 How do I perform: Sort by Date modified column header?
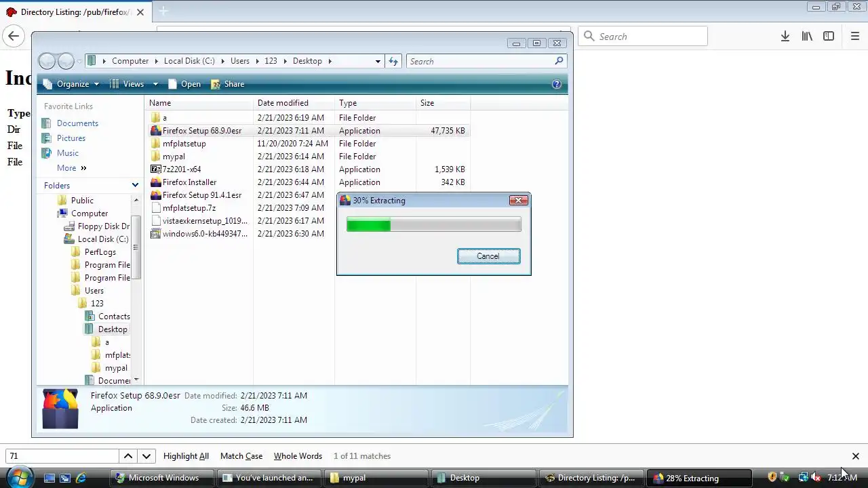[x=294, y=103]
